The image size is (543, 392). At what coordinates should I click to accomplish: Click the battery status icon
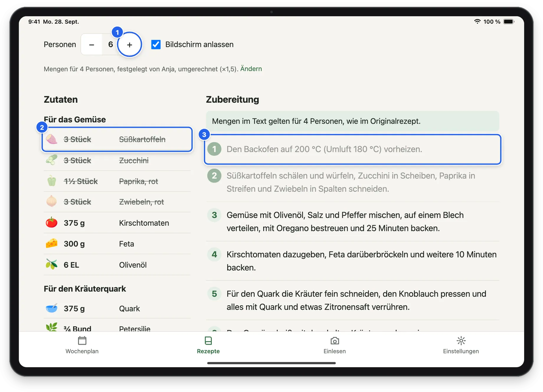(x=509, y=22)
